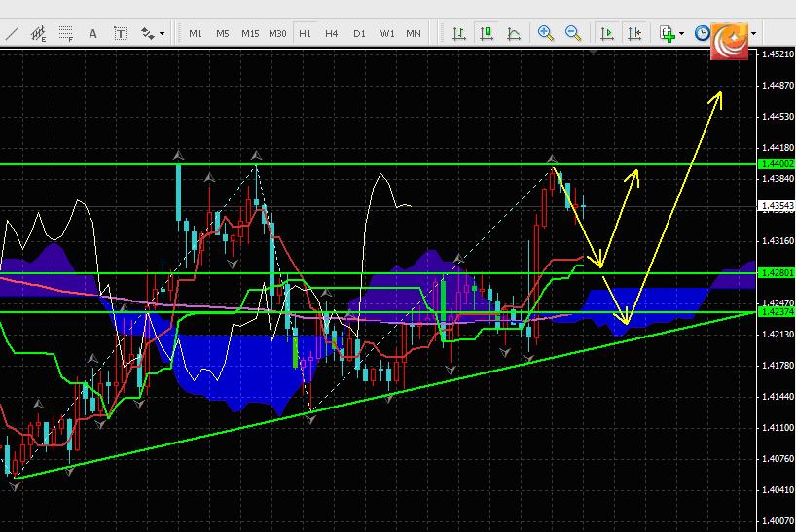Screen dimensions: 796x532
Task: Click the 1.41780 price scale value
Action: pyautogui.click(x=778, y=365)
